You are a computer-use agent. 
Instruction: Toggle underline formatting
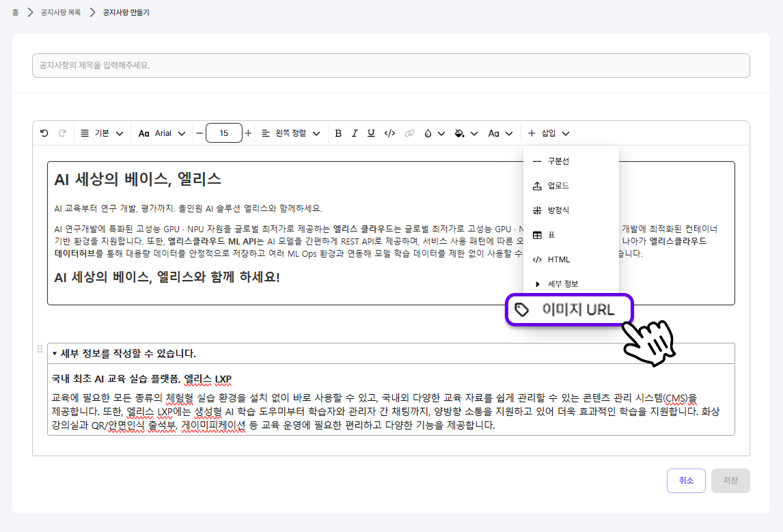[371, 133]
